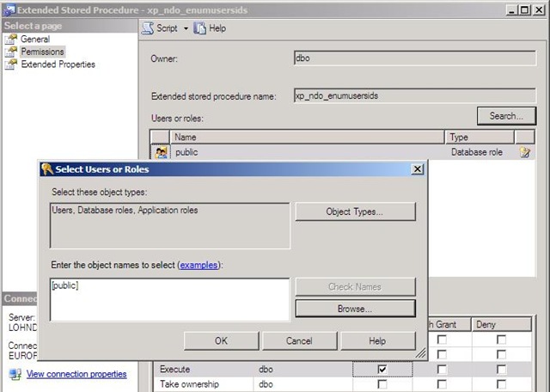The image size is (550, 392).
Task: Sort by the Name column header
Action: pos(308,137)
